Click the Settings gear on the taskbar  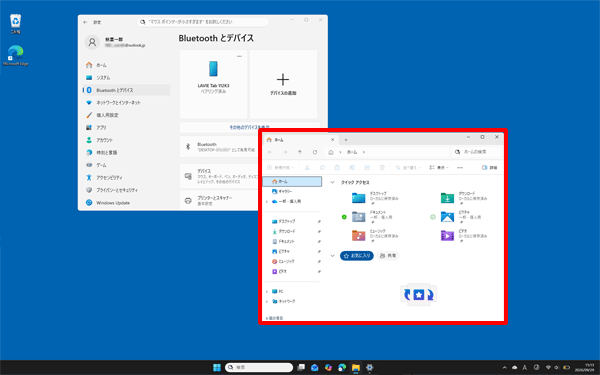pos(369,367)
